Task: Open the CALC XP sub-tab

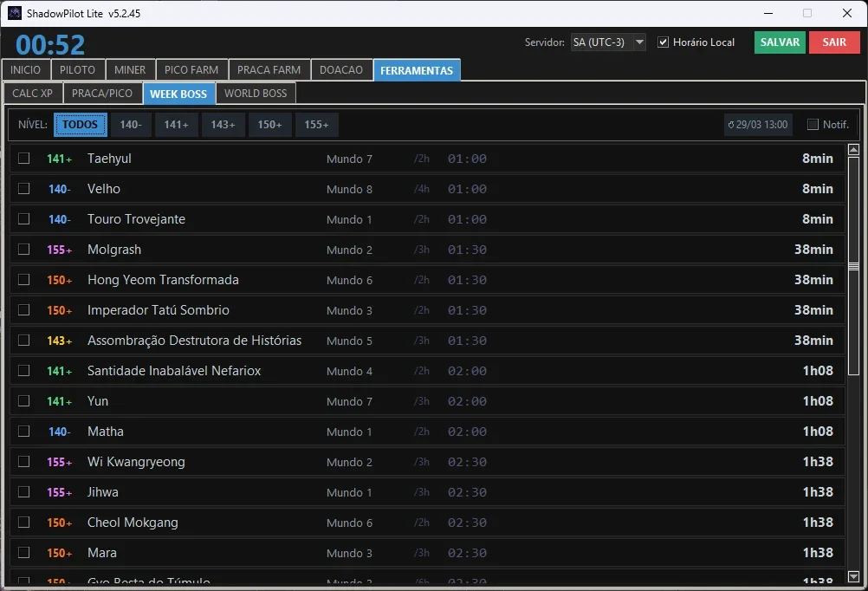Action: coord(33,93)
